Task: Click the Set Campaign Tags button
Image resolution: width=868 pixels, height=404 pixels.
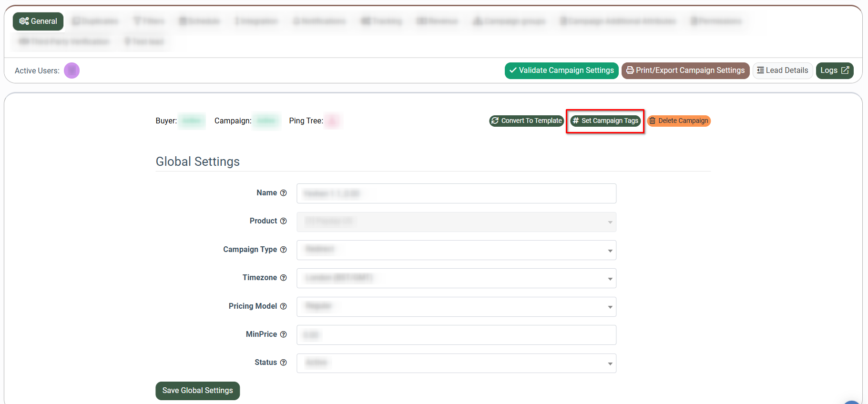Action: [605, 121]
